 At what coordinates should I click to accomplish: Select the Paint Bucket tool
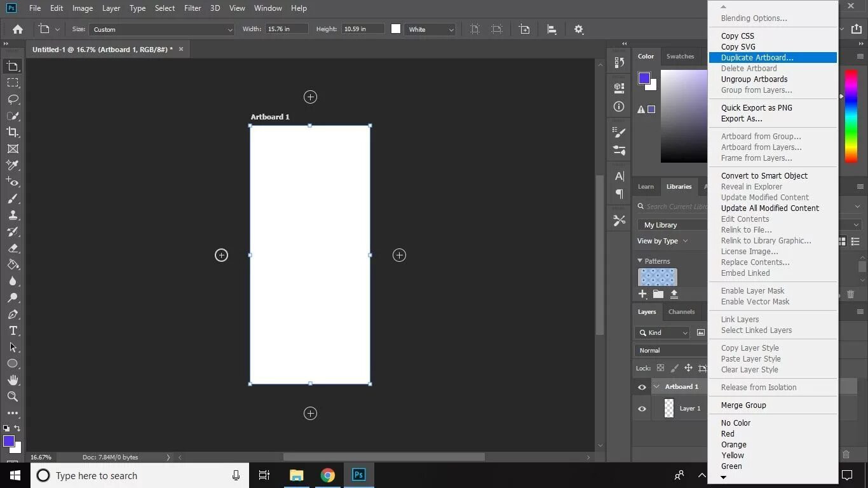click(13, 265)
